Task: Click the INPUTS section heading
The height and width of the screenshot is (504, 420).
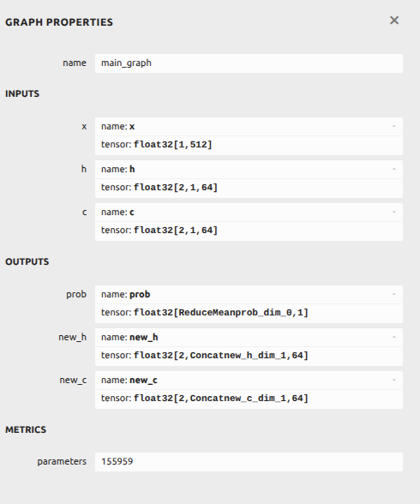Action: point(22,94)
